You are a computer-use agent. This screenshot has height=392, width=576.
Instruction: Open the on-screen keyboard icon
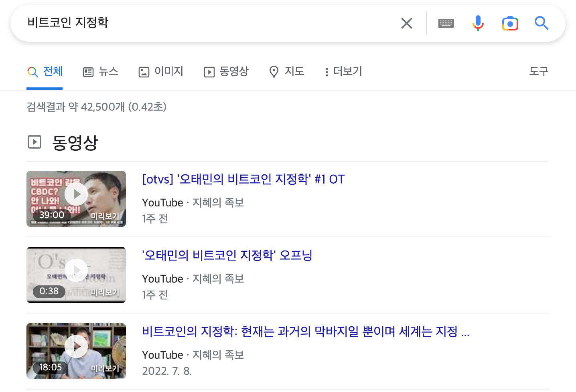[446, 23]
